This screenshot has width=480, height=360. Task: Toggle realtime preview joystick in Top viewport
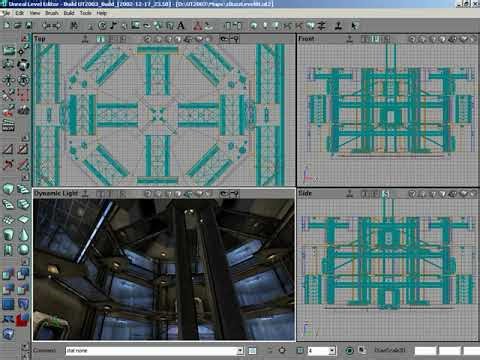tap(85, 39)
